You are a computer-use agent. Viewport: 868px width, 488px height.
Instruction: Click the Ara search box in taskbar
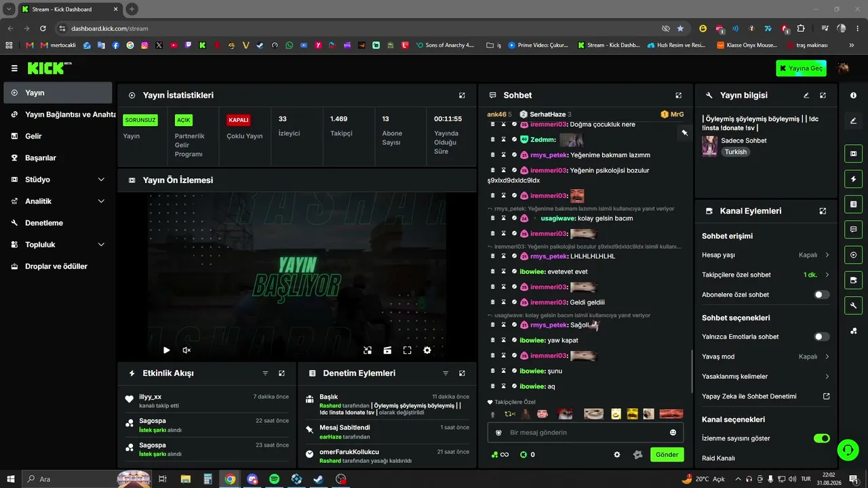click(x=85, y=479)
